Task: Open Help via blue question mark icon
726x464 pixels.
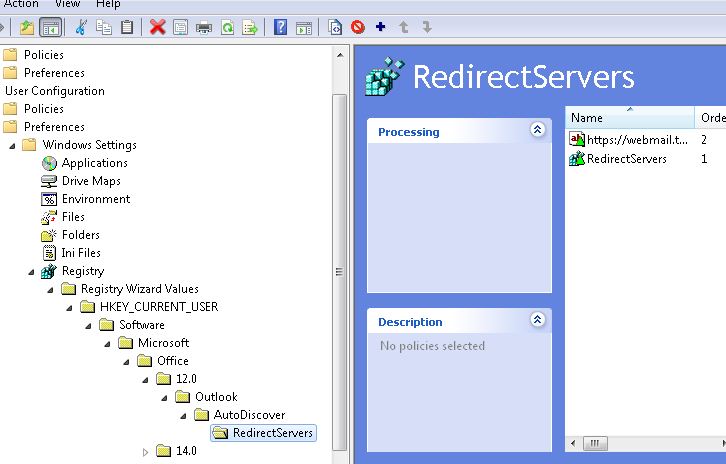Action: coord(281,27)
